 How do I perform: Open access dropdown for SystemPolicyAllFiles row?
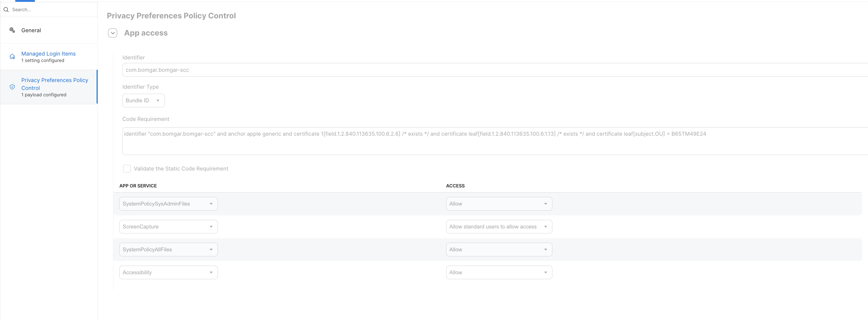tap(499, 250)
